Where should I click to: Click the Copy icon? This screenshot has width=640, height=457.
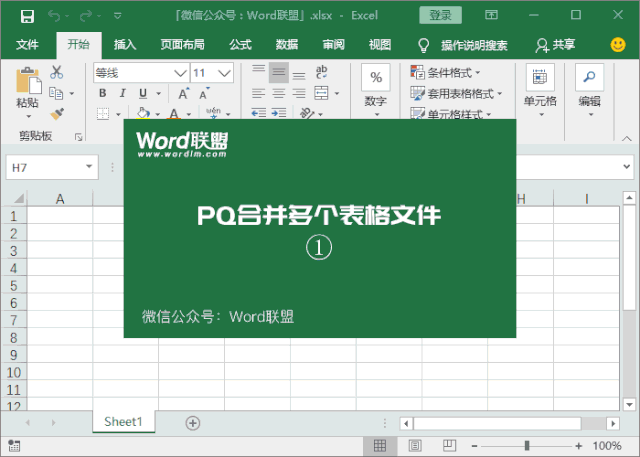56,93
